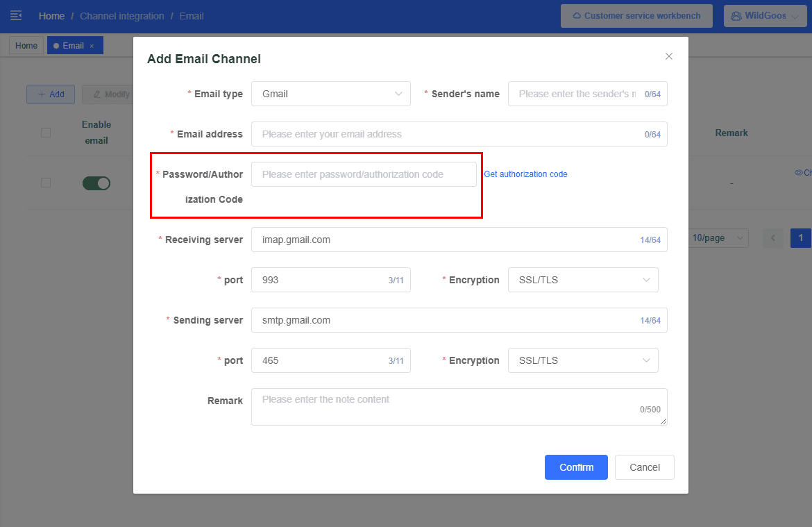Switch to the Home tab
812x527 pixels.
coord(26,46)
